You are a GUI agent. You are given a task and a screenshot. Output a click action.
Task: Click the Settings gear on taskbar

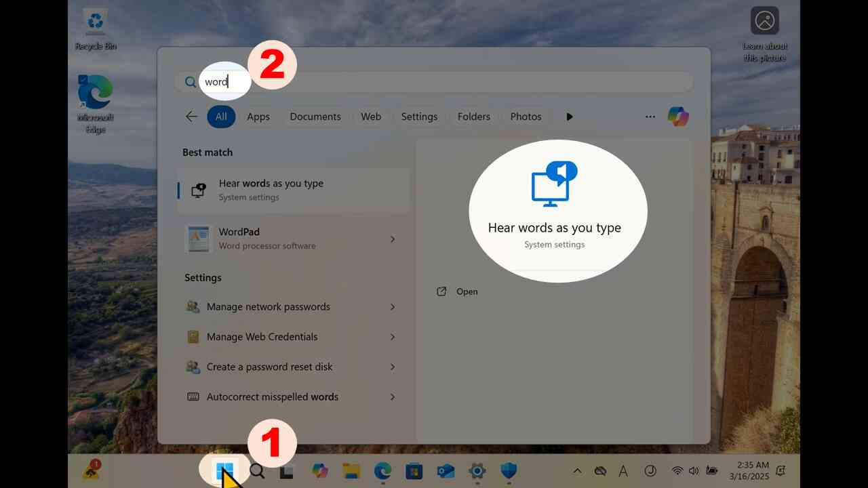click(477, 471)
